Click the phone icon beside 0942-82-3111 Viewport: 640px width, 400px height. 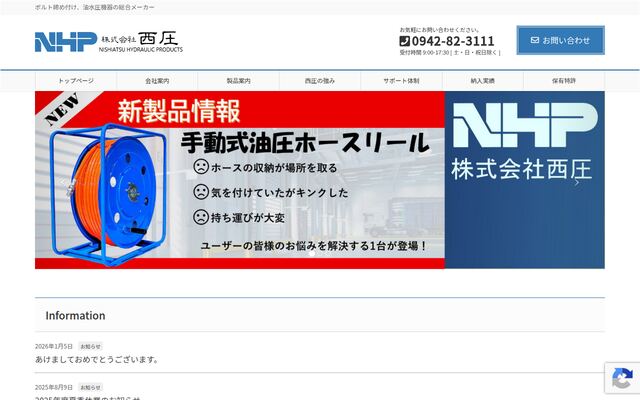pos(404,41)
